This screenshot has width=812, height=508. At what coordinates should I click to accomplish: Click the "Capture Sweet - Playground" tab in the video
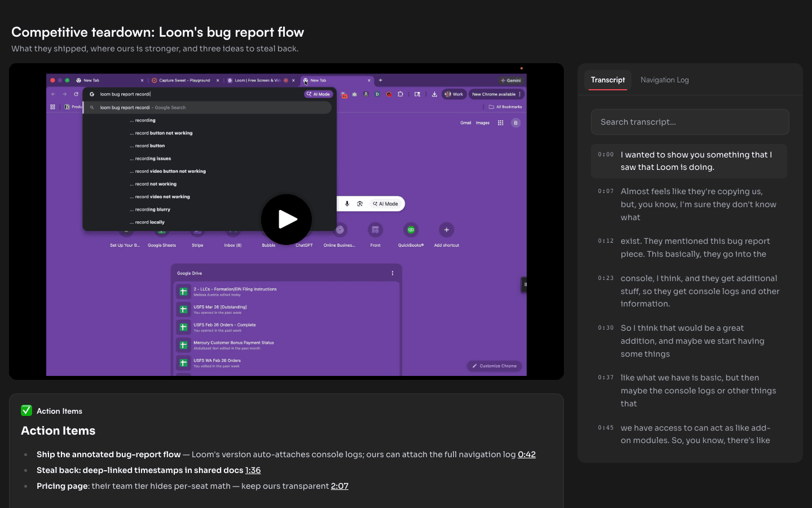point(184,80)
